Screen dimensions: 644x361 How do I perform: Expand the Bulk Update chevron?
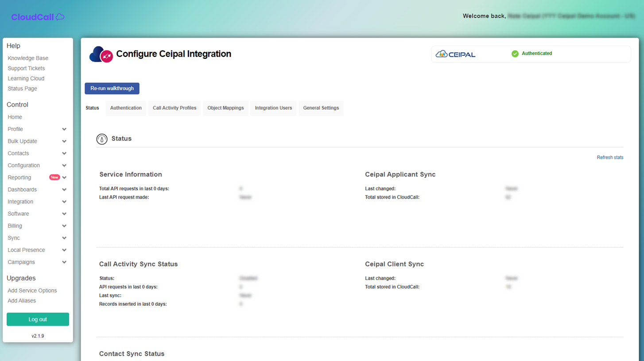point(64,141)
